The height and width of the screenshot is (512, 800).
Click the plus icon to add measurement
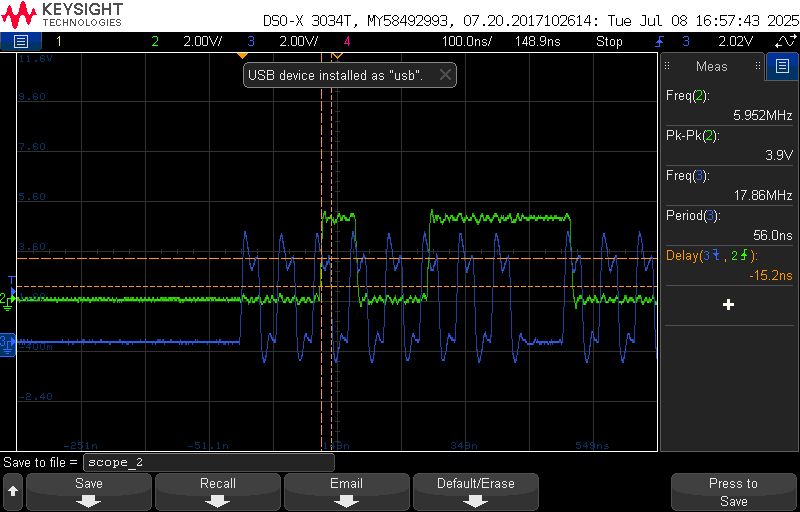pos(728,304)
